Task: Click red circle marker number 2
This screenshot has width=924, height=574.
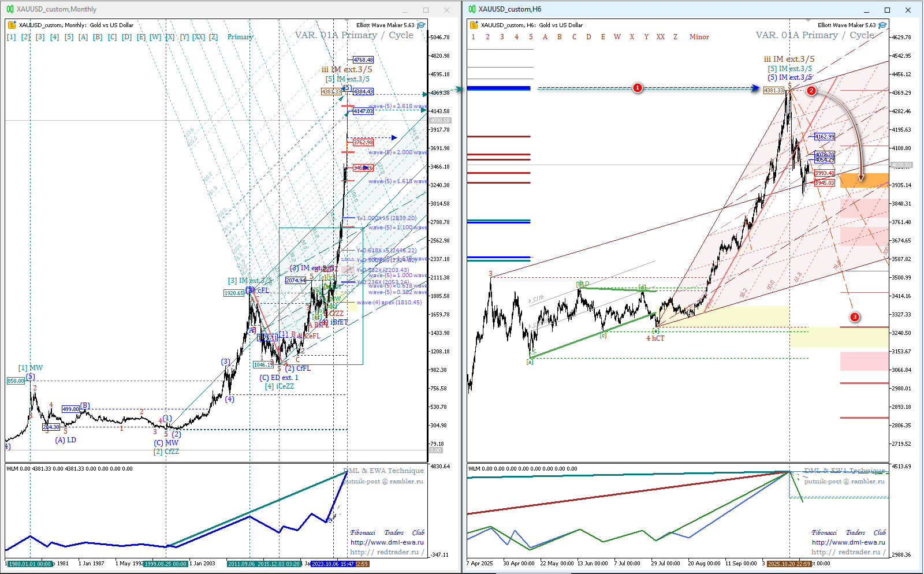Action: click(811, 91)
